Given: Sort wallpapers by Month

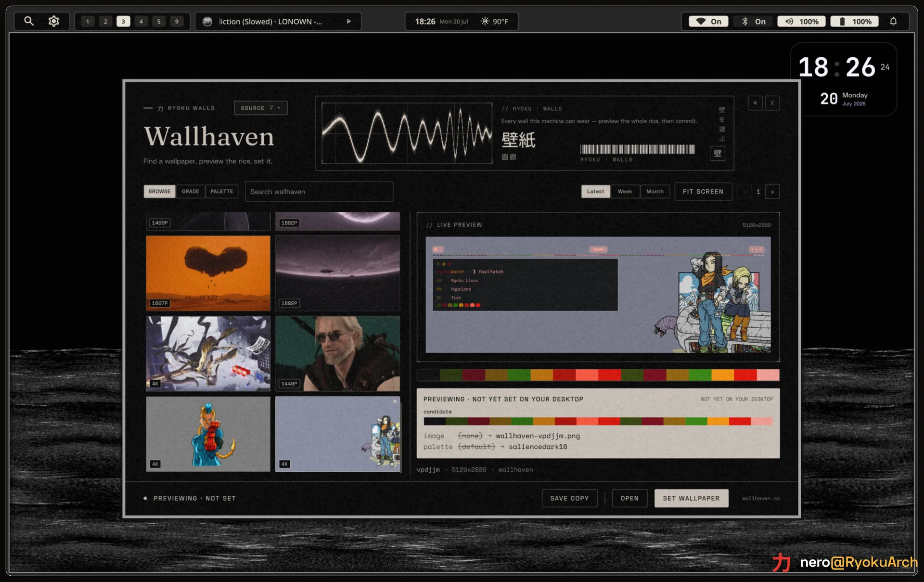Looking at the screenshot, I should click(x=655, y=192).
